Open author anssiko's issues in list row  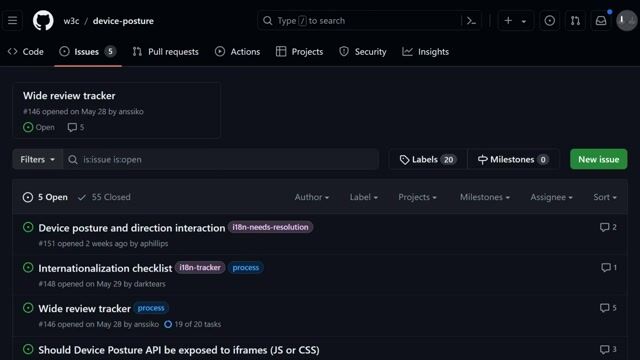(146, 324)
